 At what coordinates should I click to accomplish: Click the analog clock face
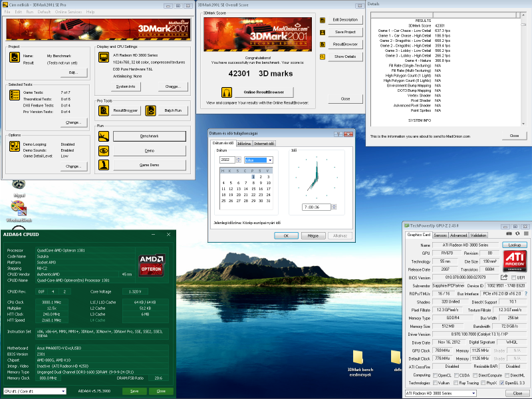point(317,178)
